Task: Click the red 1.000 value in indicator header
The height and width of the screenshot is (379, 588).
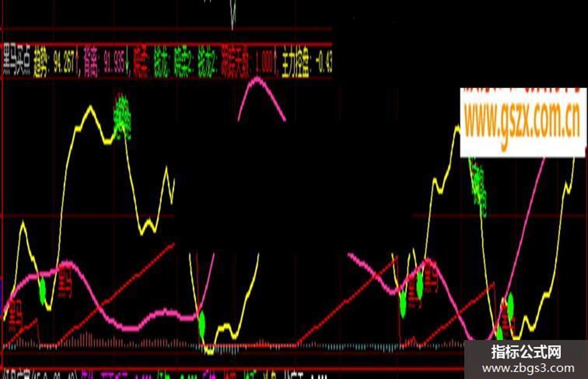Action: click(266, 62)
